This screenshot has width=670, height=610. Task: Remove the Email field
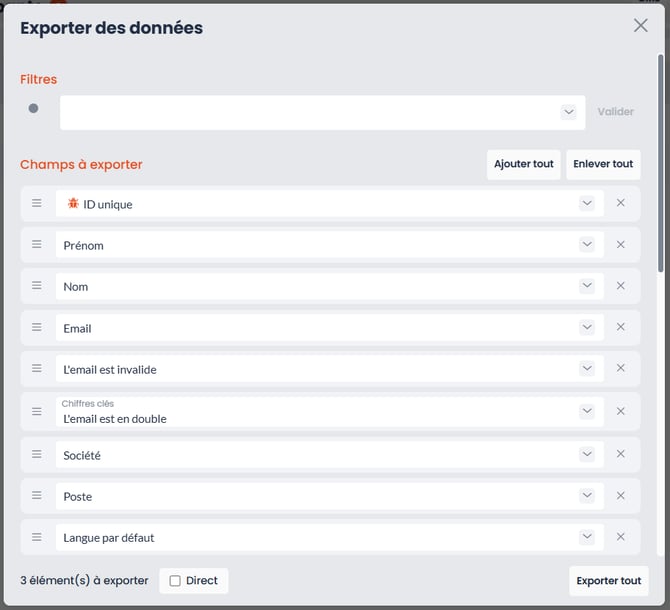621,327
